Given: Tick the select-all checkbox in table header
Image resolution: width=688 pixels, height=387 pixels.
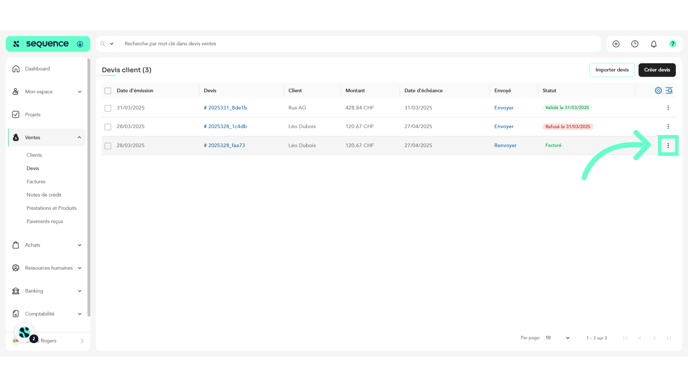Looking at the screenshot, I should tap(108, 91).
